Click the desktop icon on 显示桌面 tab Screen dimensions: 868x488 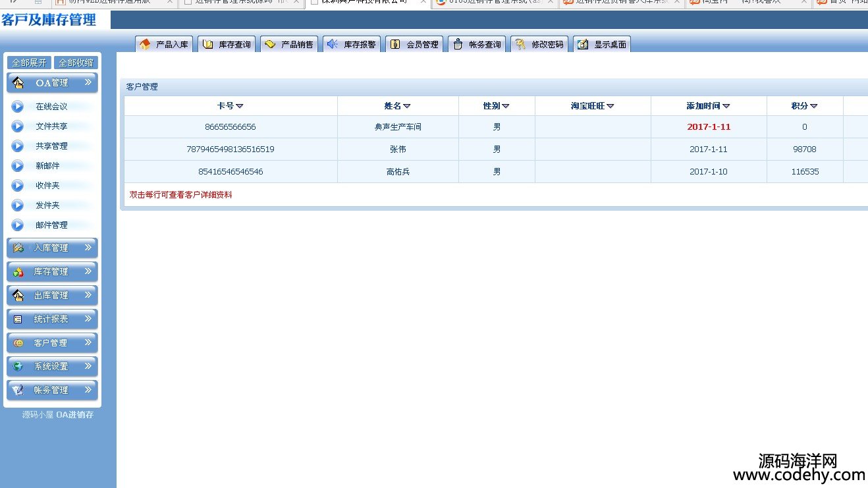583,44
